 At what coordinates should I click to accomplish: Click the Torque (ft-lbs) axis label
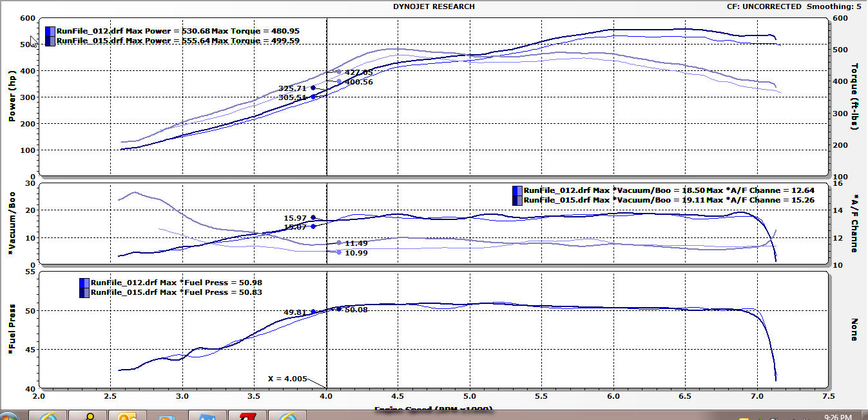click(x=854, y=97)
